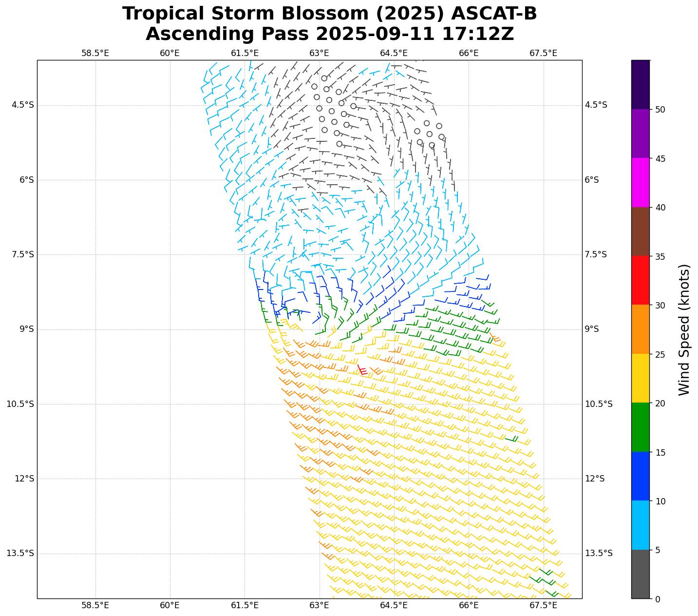Viewport: 698px width, 616px height.
Task: Select the dark blue 10–15 knot band
Action: point(640,476)
